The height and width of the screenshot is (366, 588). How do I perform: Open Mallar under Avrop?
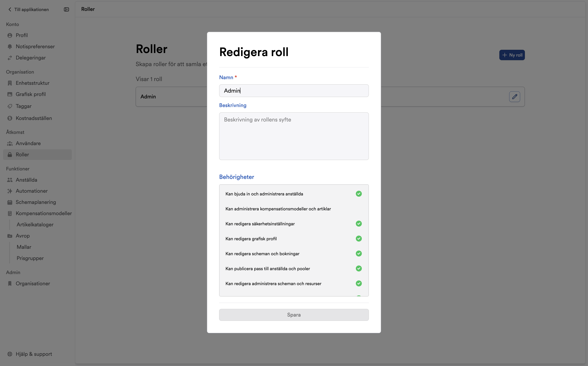(24, 247)
